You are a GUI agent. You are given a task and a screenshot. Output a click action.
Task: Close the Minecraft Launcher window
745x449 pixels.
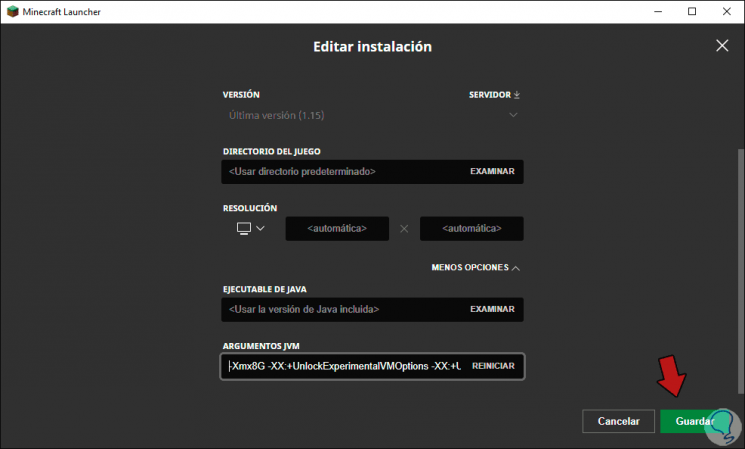point(726,11)
